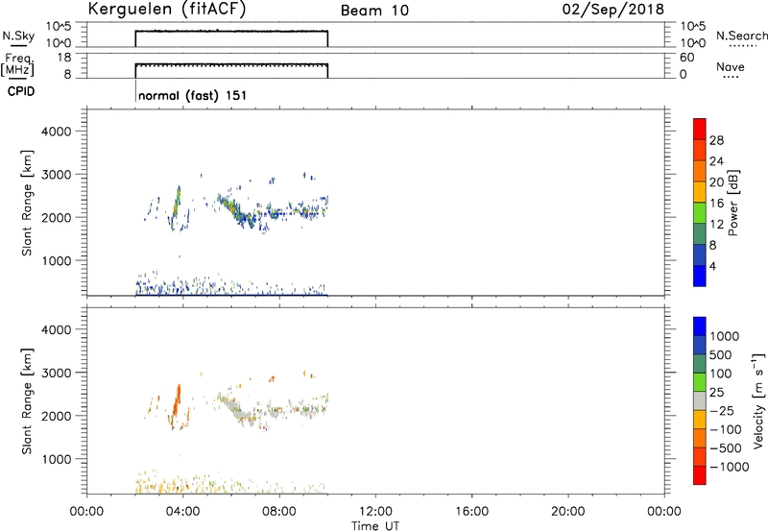
Task: Click the '28' value on Power colorbar
Action: [x=716, y=140]
